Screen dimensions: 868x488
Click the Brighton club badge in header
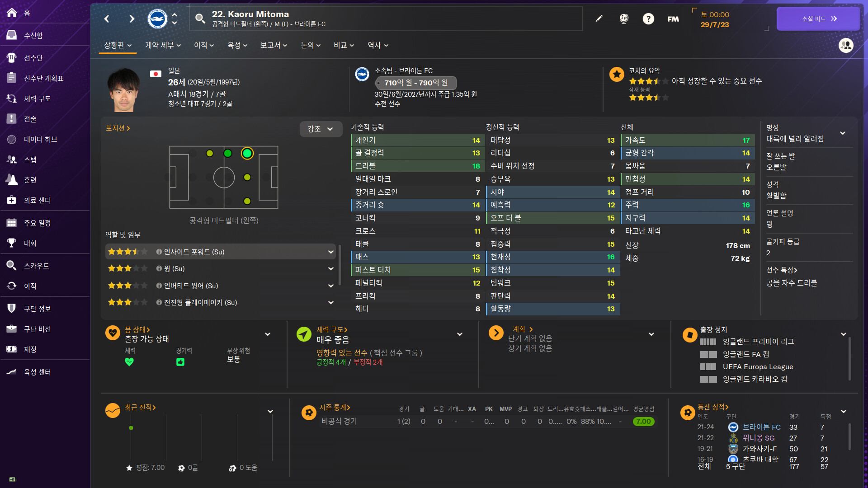[157, 19]
